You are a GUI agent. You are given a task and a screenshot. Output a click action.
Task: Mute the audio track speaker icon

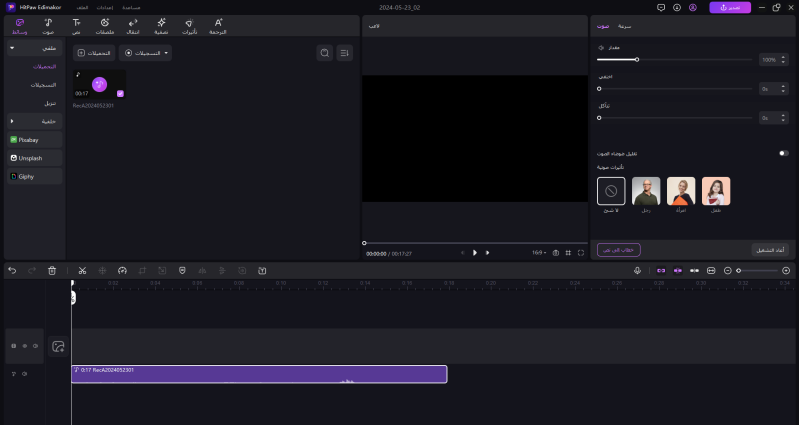(24, 374)
